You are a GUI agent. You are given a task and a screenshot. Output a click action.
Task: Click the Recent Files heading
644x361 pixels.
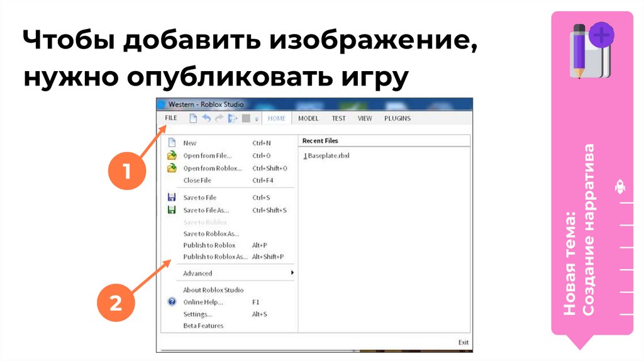(320, 140)
